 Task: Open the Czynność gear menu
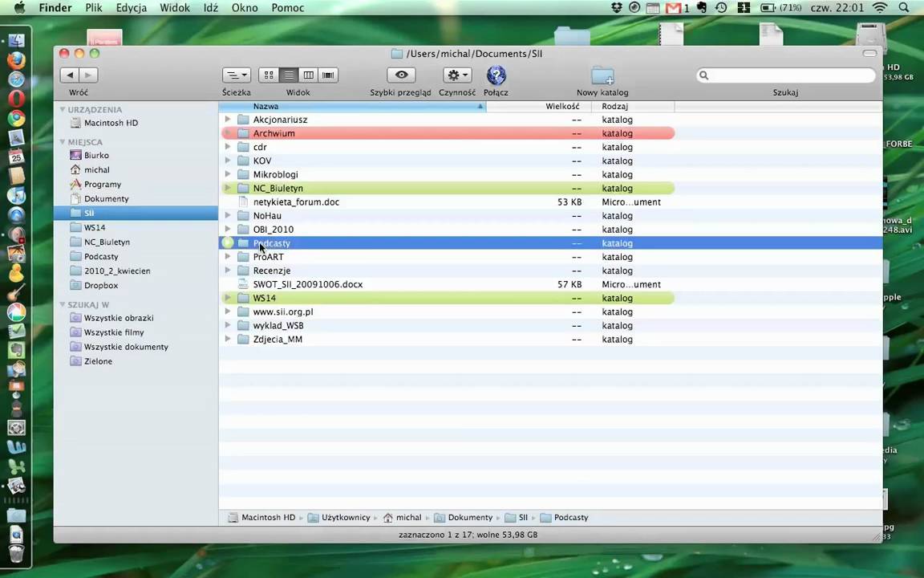click(457, 75)
